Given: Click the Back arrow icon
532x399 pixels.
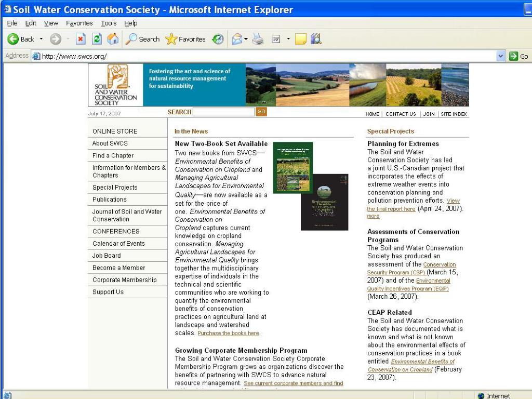Looking at the screenshot, I should tap(13, 39).
